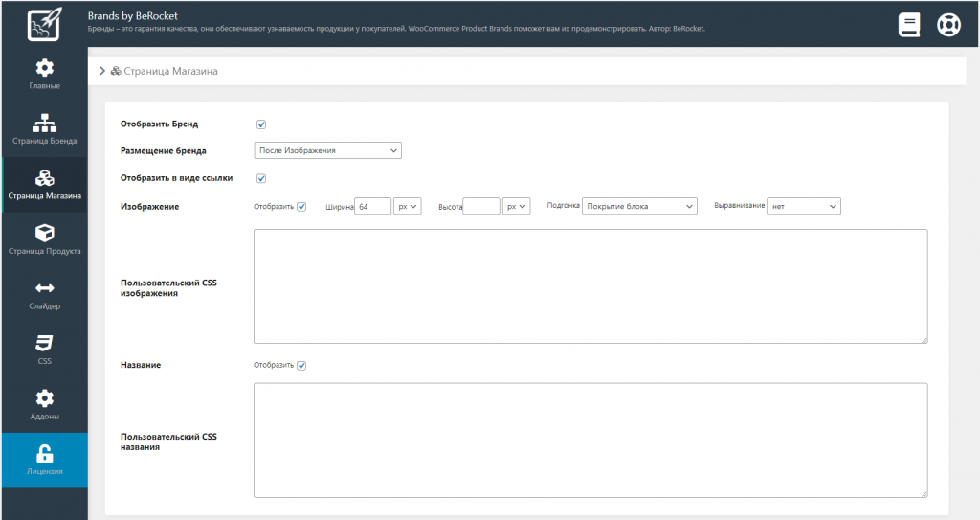980x520 pixels.
Task: Open the Размещение бренда dropdown
Action: point(327,150)
